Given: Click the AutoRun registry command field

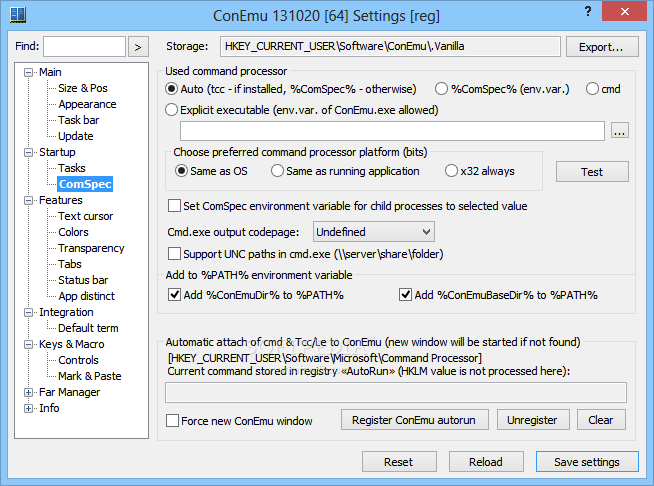Looking at the screenshot, I should coord(395,393).
